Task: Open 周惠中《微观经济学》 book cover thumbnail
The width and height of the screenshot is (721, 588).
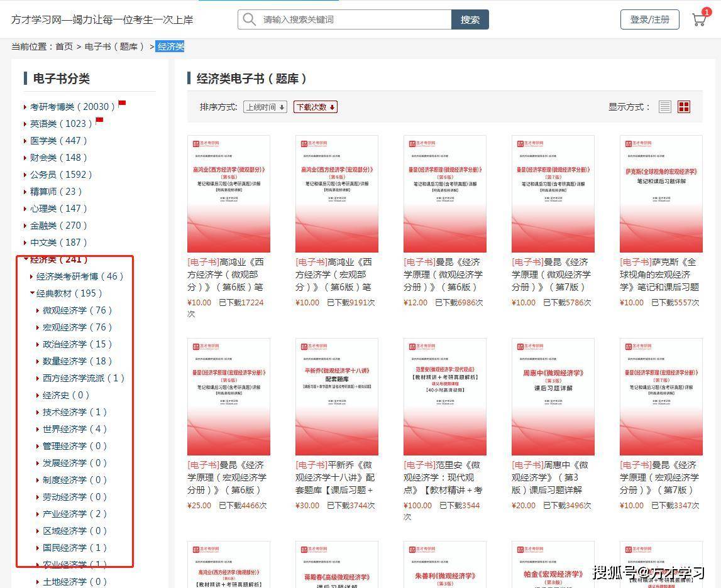Action: [553, 396]
